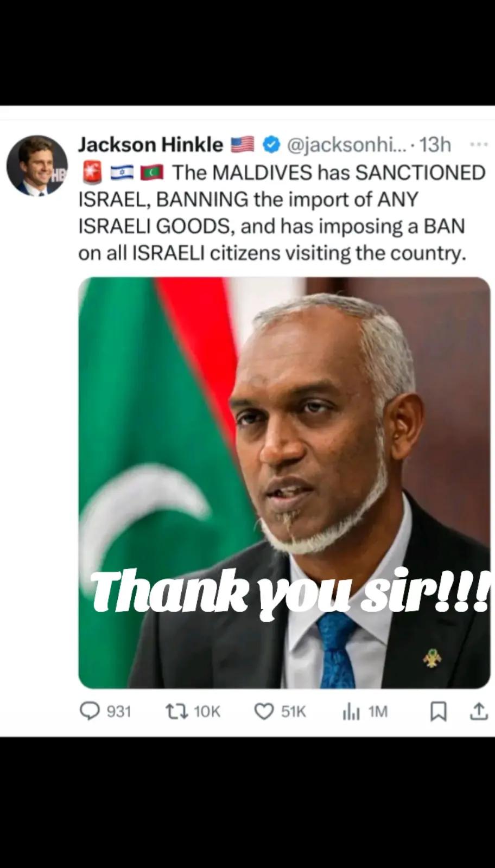Click the 13h timestamp
Screen dimensions: 495x868
pyautogui.click(x=435, y=145)
